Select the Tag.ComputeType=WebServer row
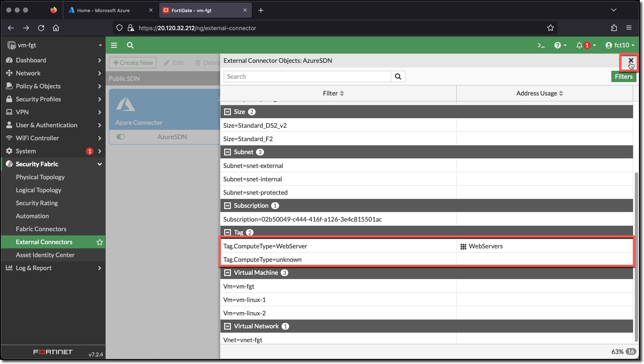The image size is (644, 364). pos(427,246)
